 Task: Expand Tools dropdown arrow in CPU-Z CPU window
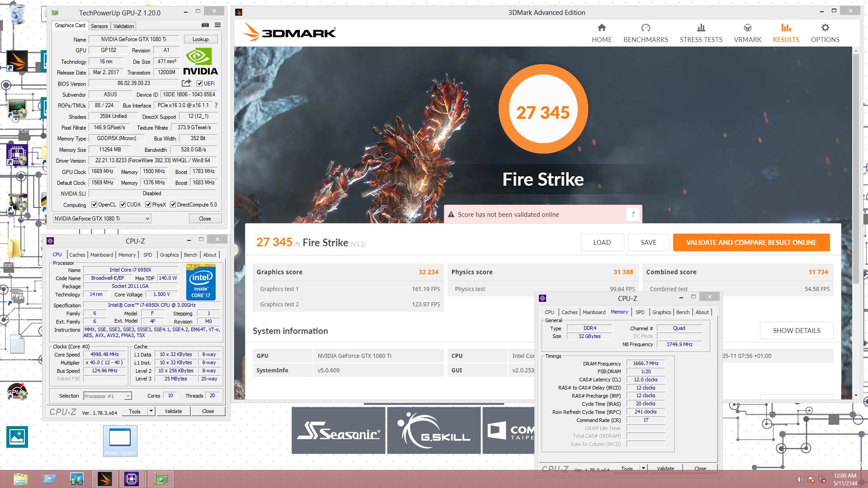pos(151,411)
